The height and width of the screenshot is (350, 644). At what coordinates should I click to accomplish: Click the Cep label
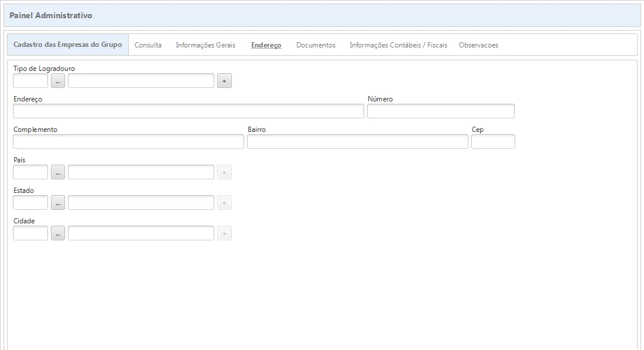point(478,130)
